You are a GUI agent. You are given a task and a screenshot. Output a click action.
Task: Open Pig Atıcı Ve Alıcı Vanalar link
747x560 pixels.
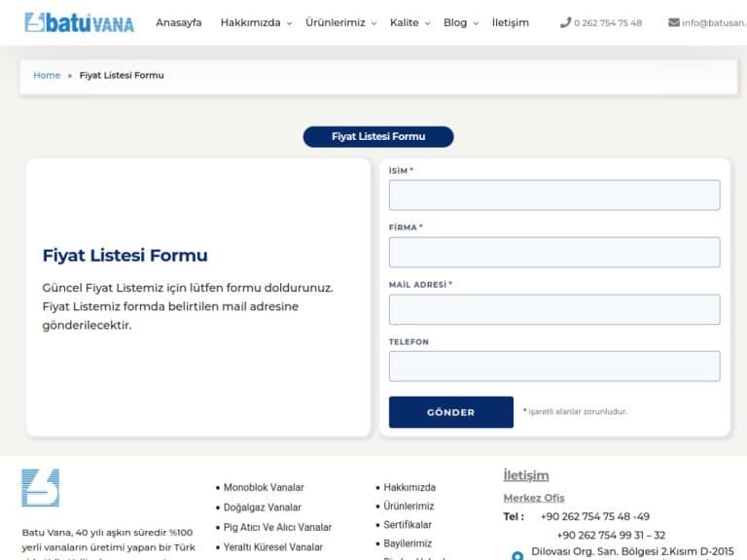277,528
